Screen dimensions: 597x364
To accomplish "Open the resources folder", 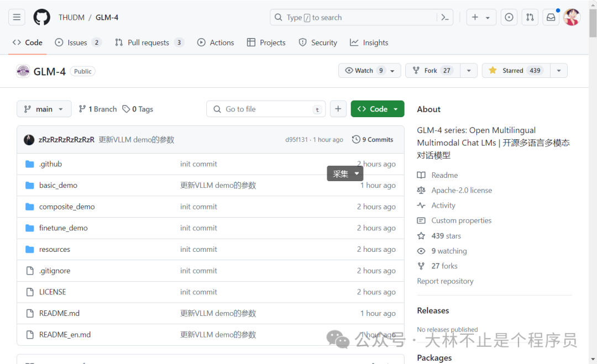I will coord(55,249).
